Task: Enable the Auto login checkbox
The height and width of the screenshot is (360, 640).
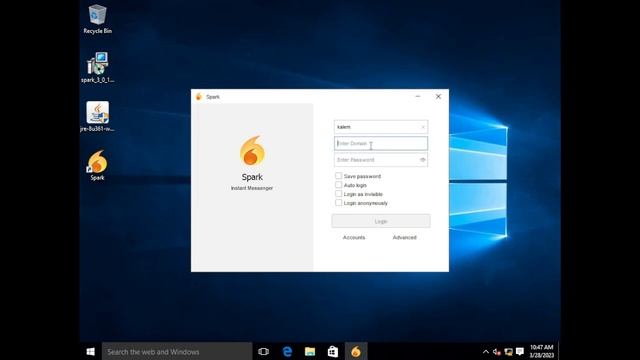Action: click(x=338, y=185)
